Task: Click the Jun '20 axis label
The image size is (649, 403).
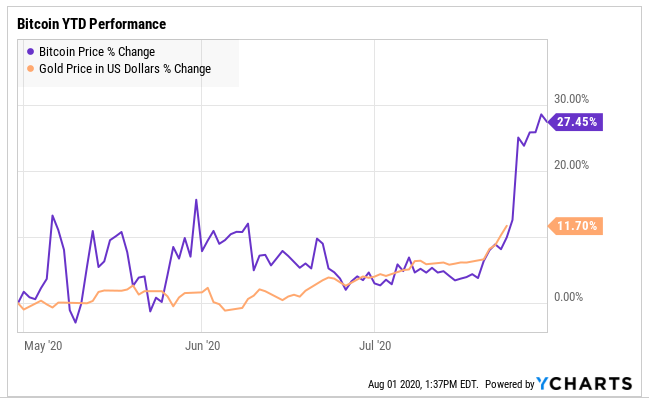Action: [202, 347]
